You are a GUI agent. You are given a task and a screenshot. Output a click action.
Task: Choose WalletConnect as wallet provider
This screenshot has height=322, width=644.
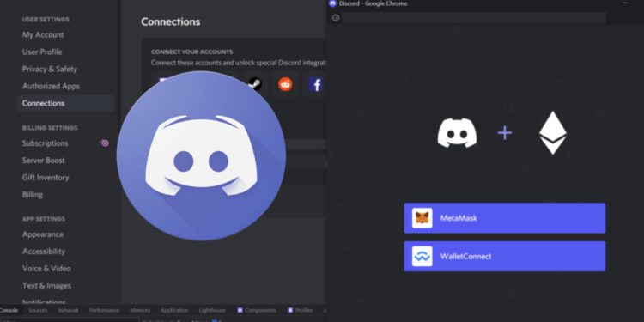pos(504,256)
